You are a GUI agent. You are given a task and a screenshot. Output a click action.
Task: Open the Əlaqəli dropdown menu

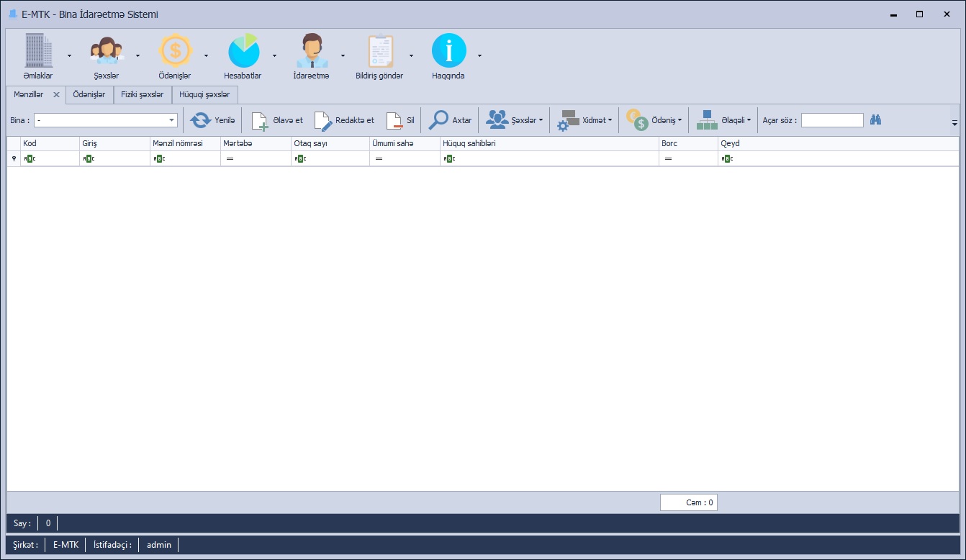723,120
